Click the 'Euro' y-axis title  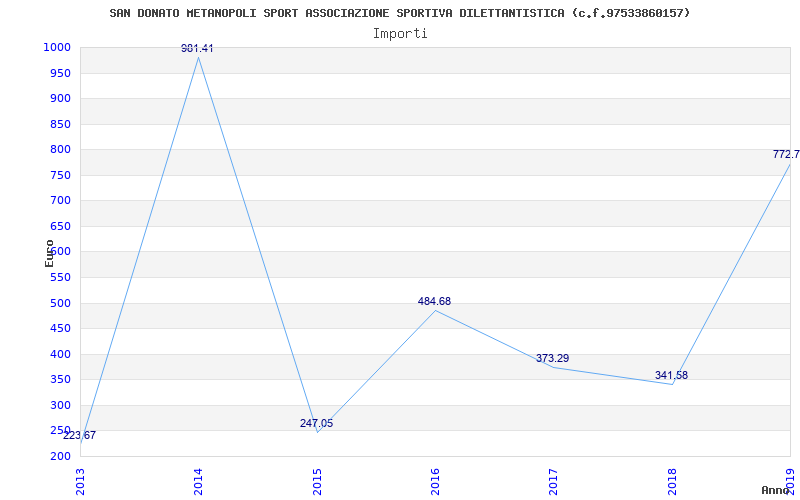click(x=49, y=253)
